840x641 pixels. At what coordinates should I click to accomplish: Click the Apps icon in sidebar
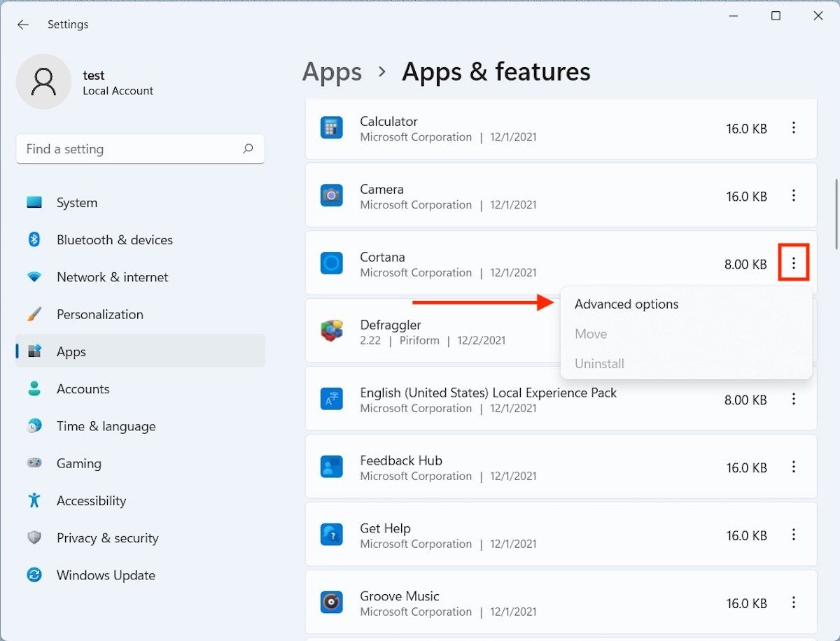pyautogui.click(x=34, y=351)
